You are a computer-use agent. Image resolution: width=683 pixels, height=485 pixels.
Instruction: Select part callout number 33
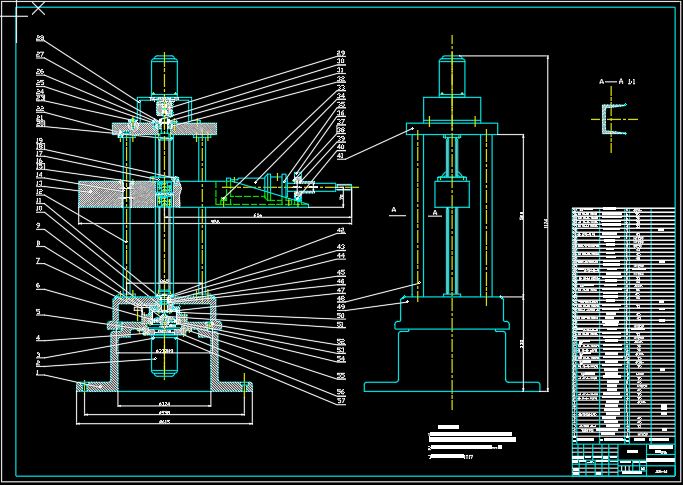click(341, 88)
